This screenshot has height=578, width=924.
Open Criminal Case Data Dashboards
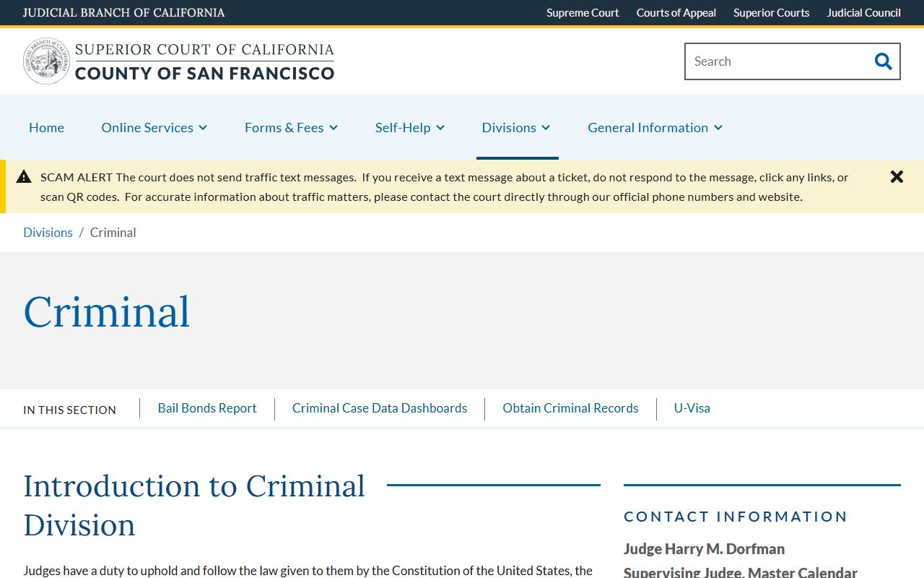(380, 408)
